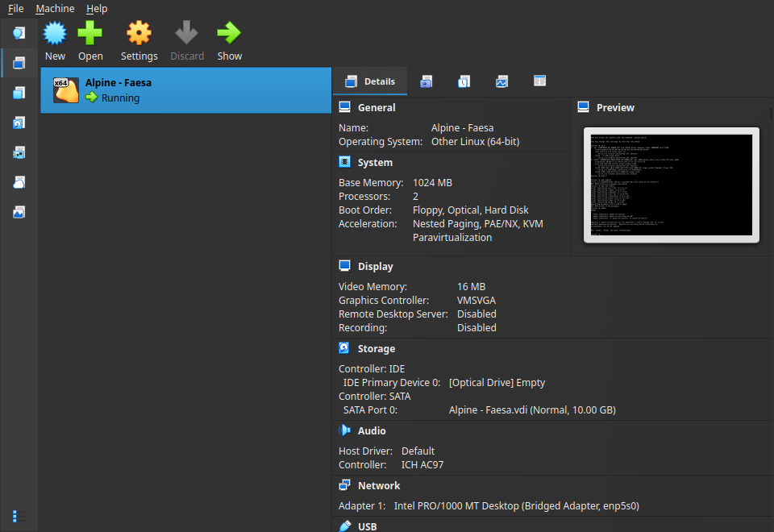Click the New machine toolbar button
774x532 pixels.
pyautogui.click(x=55, y=41)
